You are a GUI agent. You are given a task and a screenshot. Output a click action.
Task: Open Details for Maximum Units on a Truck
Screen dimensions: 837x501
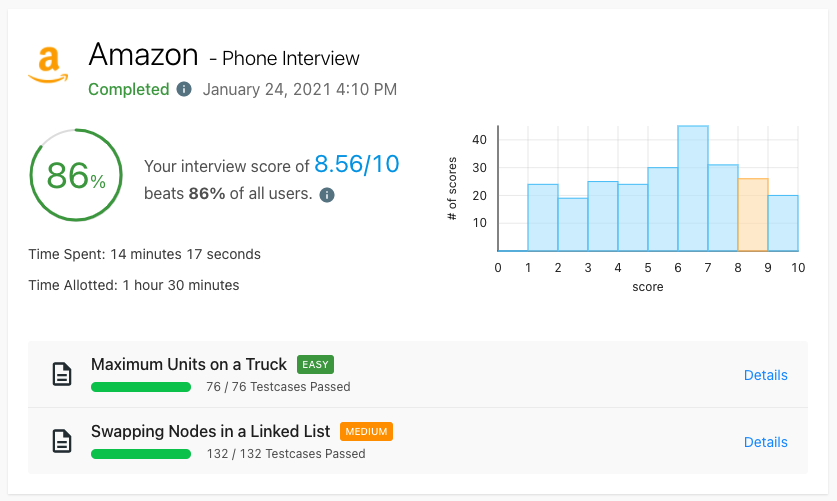click(x=765, y=375)
